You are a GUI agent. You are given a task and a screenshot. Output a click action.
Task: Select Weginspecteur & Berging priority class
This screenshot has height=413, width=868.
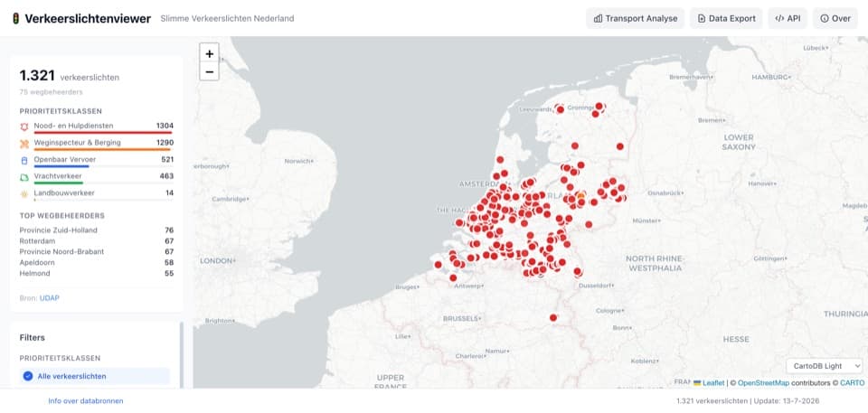tap(97, 144)
